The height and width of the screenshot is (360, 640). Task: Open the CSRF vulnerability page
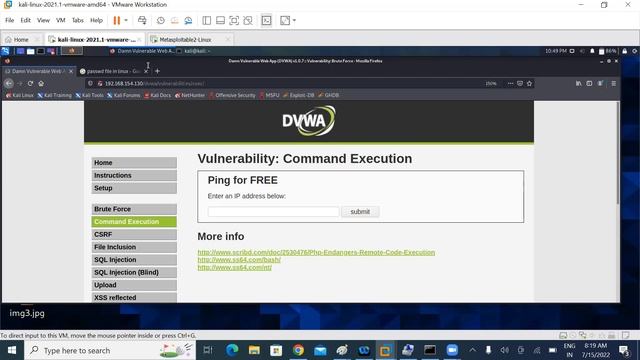[134, 234]
